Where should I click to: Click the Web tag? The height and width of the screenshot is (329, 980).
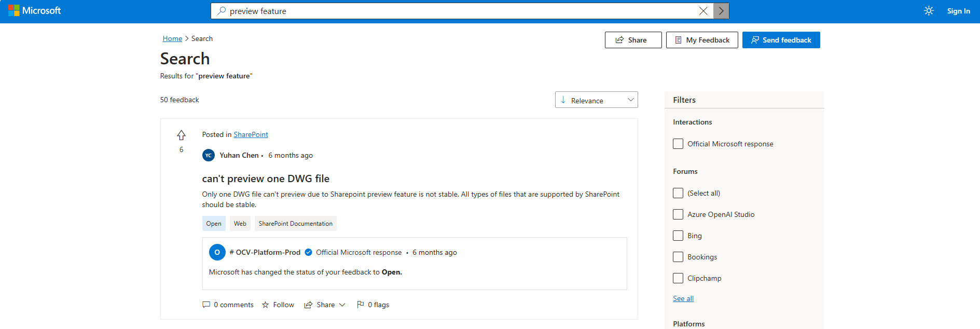tap(240, 224)
